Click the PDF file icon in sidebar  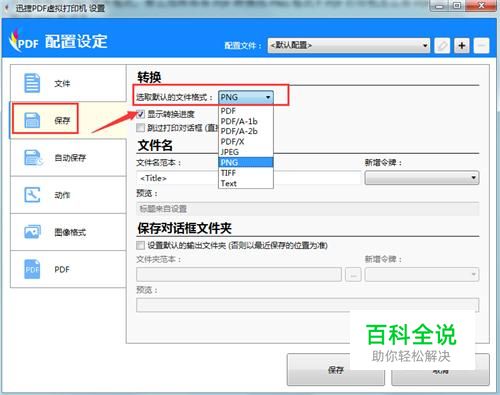(32, 269)
